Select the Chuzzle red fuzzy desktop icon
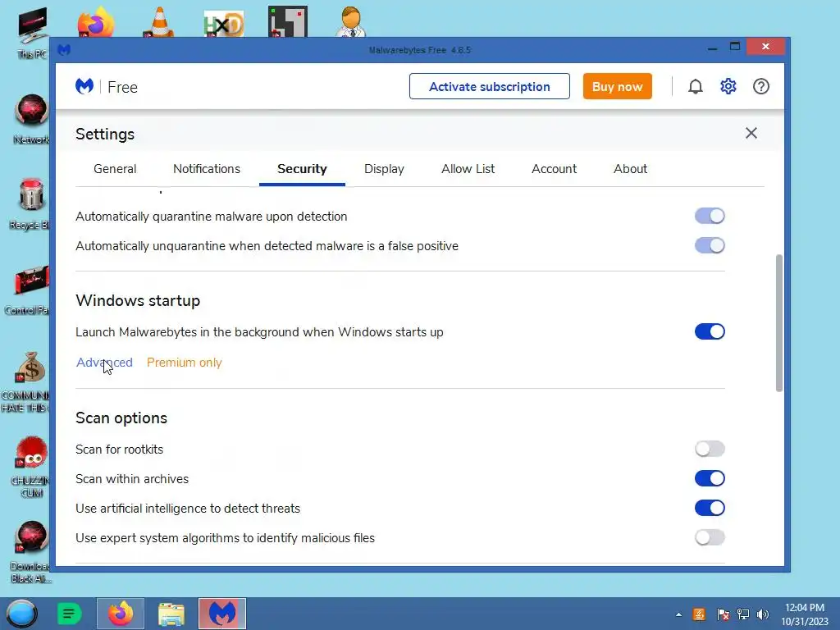The height and width of the screenshot is (630, 840). [x=31, y=467]
